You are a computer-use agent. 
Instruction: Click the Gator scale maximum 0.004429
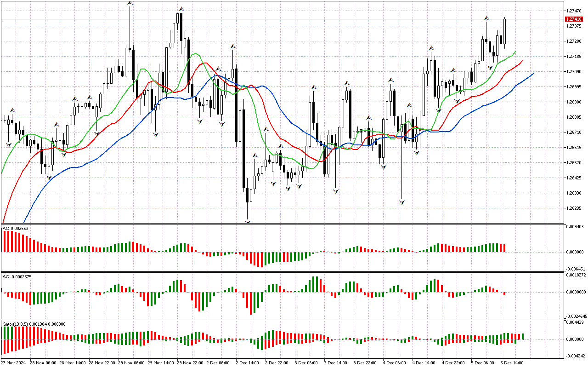point(575,323)
